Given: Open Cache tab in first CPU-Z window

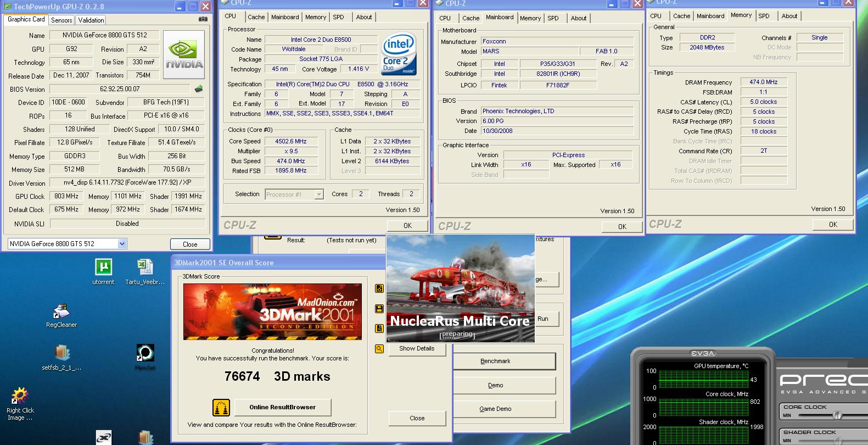Looking at the screenshot, I should click(256, 17).
